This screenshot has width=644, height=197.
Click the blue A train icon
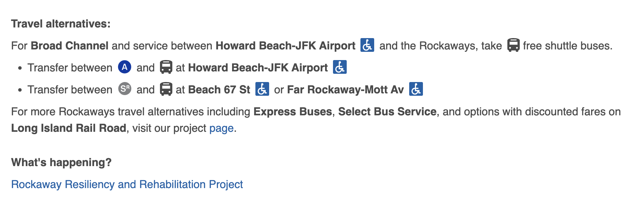tap(125, 67)
